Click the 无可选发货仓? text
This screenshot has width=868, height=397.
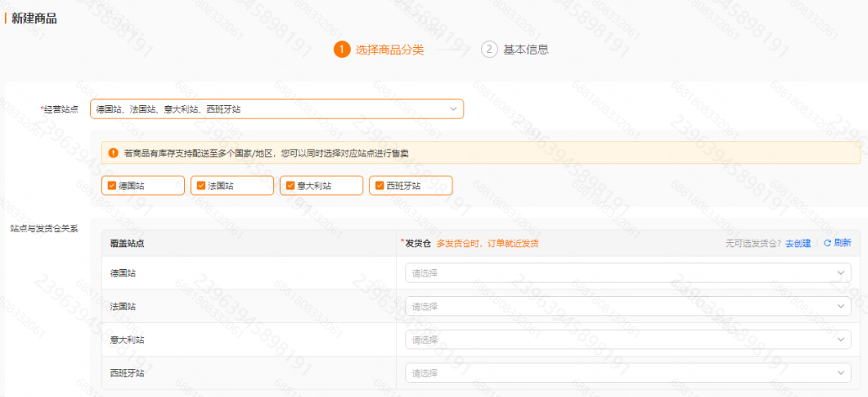tap(754, 243)
